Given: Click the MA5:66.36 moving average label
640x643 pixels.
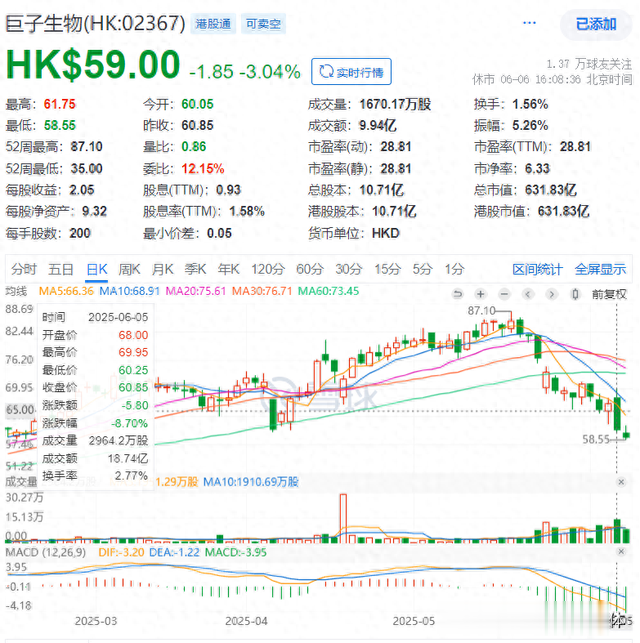Looking at the screenshot, I should [x=66, y=291].
